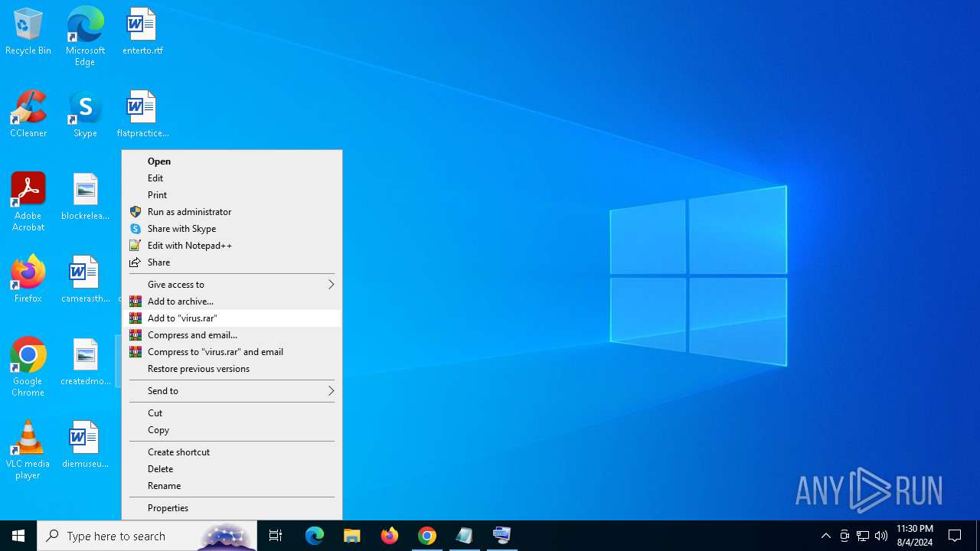The image size is (980, 551).
Task: Open File Explorer from the taskbar
Action: click(x=351, y=536)
